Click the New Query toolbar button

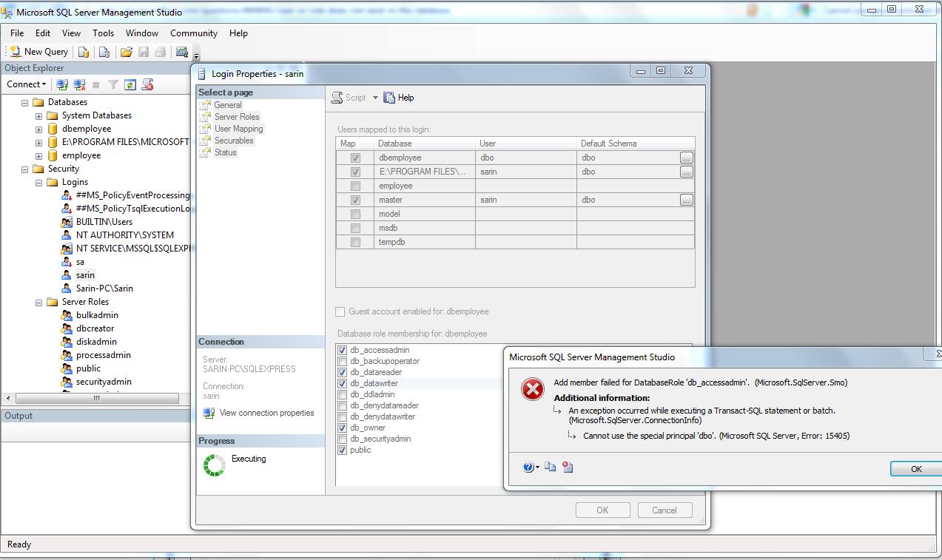click(x=39, y=52)
